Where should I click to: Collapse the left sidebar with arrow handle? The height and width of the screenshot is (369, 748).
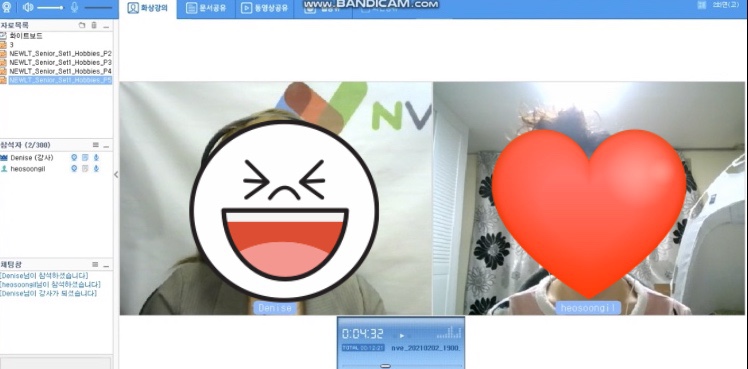point(116,175)
